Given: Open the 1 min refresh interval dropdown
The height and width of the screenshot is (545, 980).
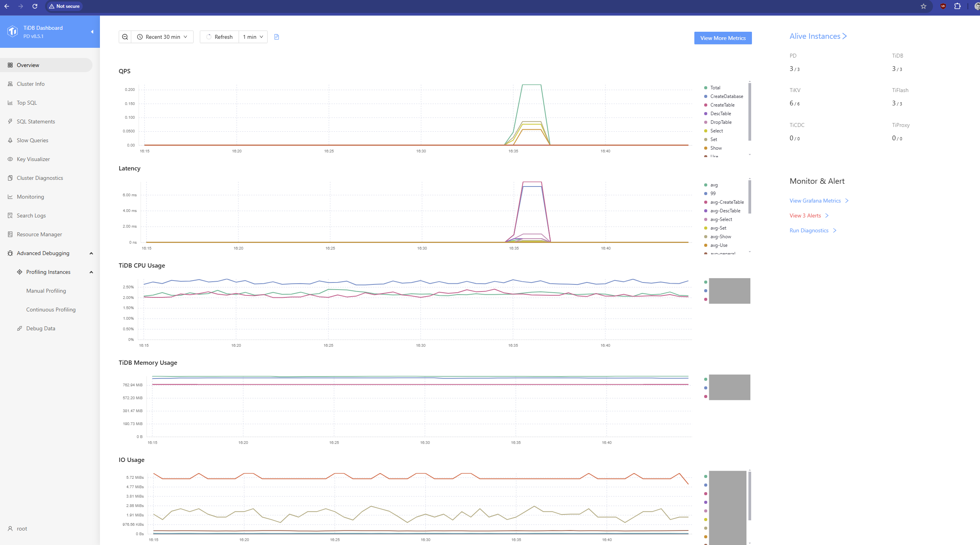Looking at the screenshot, I should click(x=253, y=37).
